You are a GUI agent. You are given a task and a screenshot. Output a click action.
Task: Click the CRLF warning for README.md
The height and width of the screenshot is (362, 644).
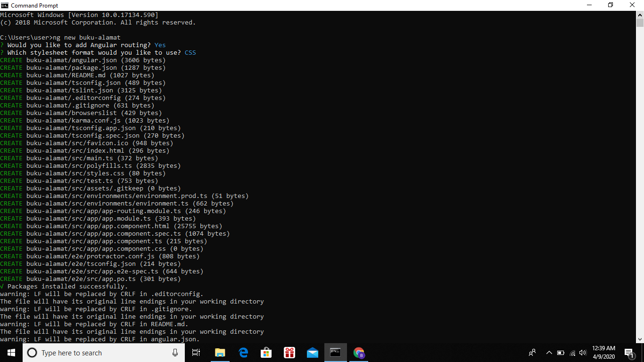click(x=94, y=324)
